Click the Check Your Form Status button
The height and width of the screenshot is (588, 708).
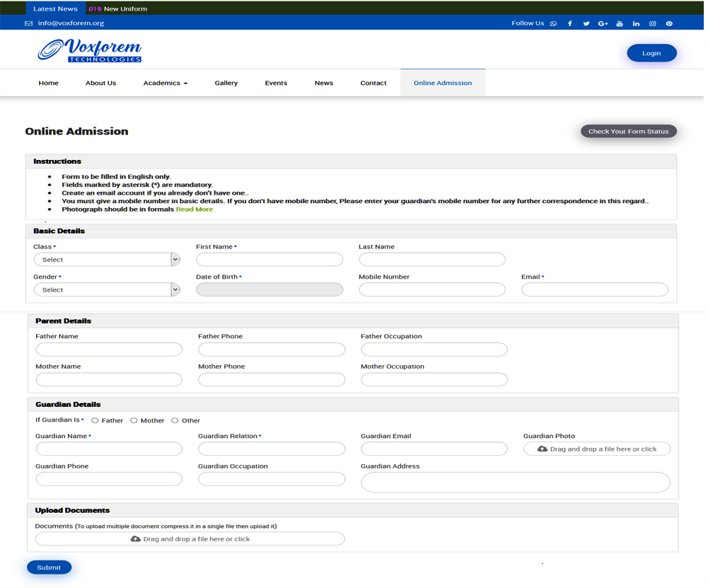(628, 131)
